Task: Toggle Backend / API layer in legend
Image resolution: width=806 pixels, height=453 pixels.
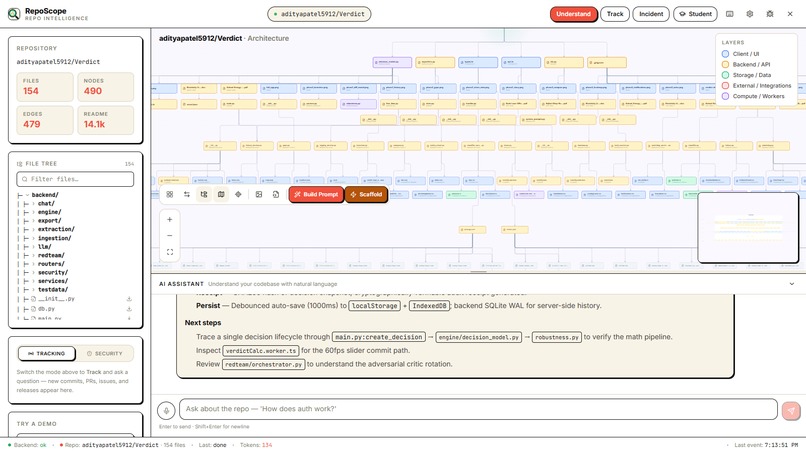Action: point(746,64)
